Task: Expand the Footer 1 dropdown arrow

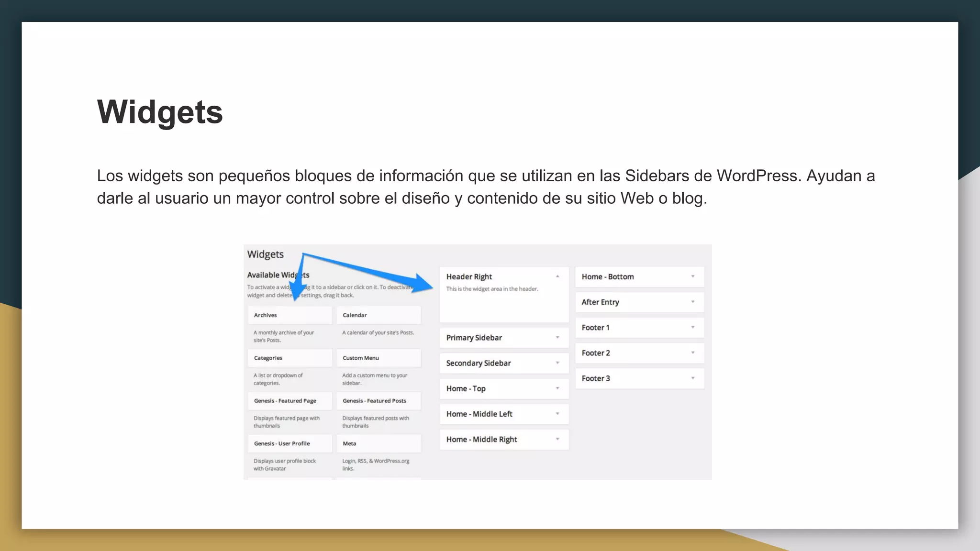Action: tap(693, 327)
